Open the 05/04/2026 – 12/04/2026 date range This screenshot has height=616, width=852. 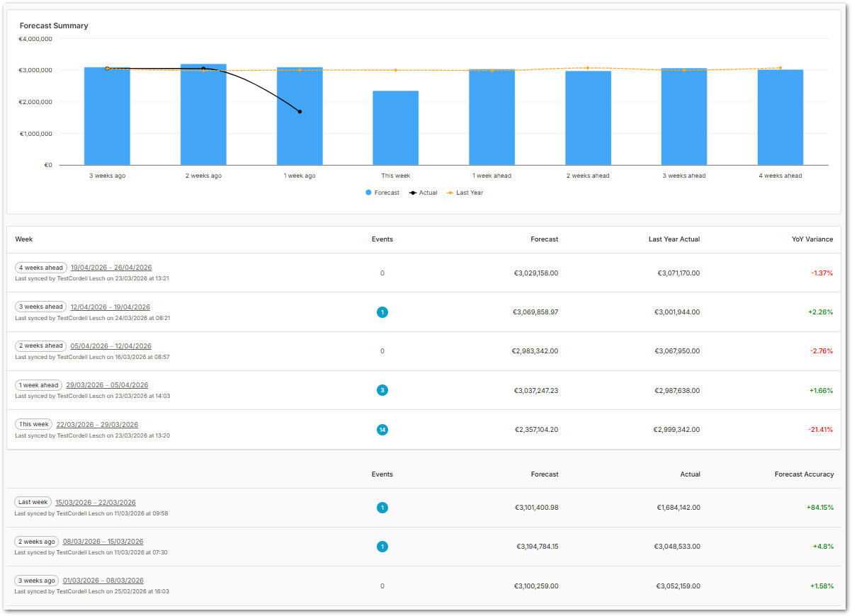[x=110, y=346]
